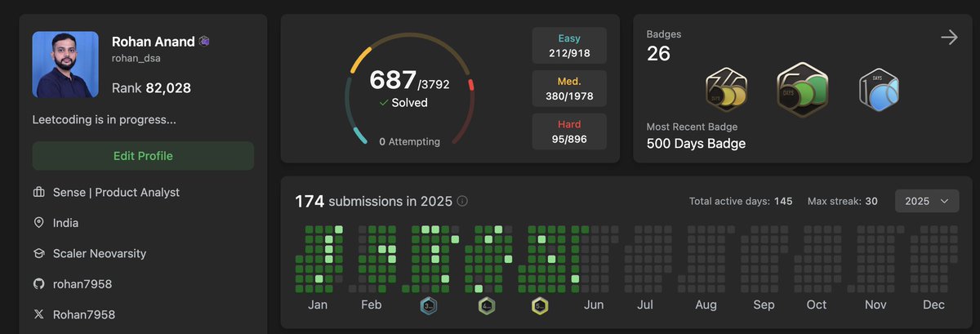Click the Easy 212/918 stat box
The width and height of the screenshot is (980, 334).
569,46
